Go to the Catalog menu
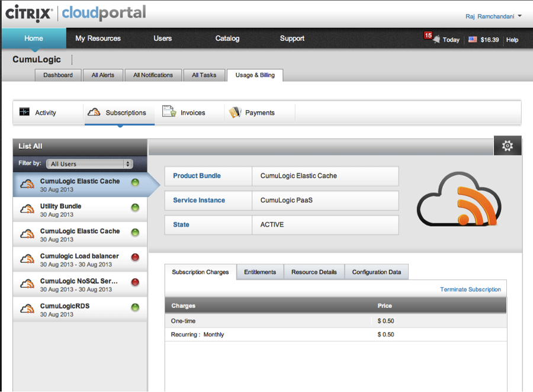This screenshot has height=392, width=533. 227,38
